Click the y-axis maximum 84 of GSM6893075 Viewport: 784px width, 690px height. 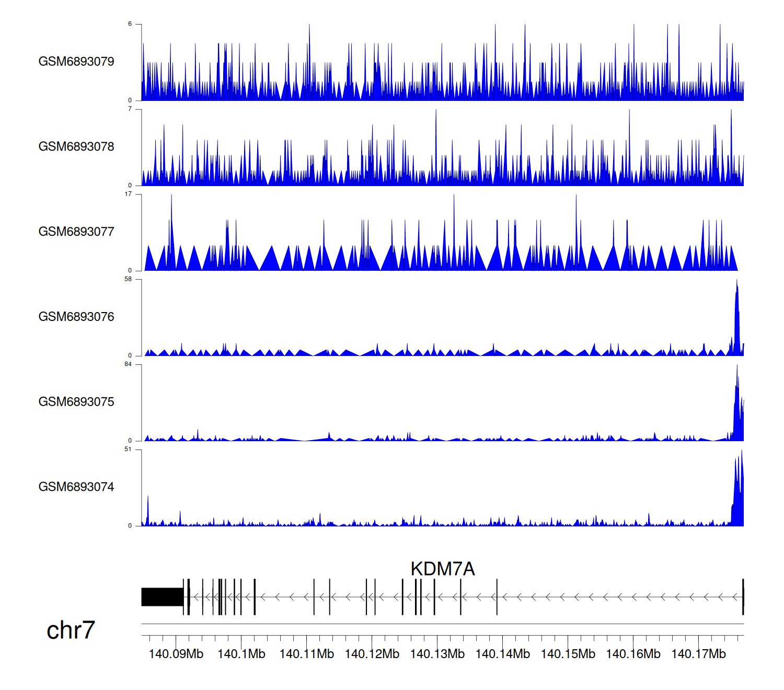point(128,364)
